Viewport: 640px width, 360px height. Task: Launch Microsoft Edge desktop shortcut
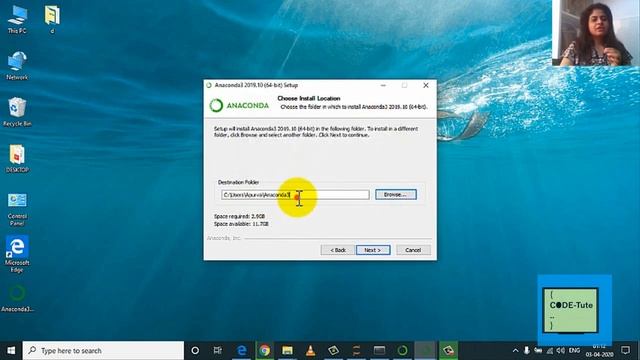pos(17,254)
